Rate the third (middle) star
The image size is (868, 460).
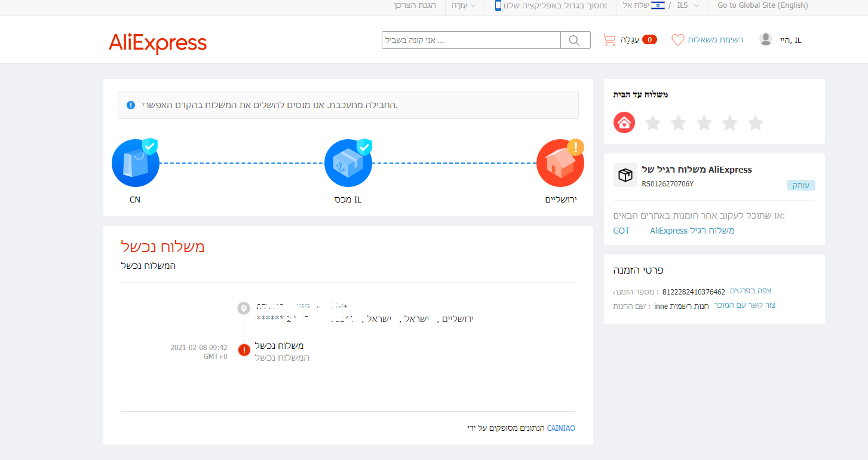[704, 122]
